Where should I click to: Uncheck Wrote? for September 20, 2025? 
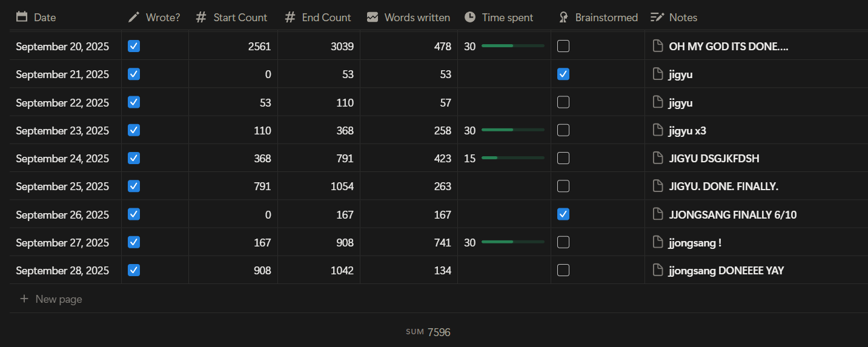tap(134, 46)
